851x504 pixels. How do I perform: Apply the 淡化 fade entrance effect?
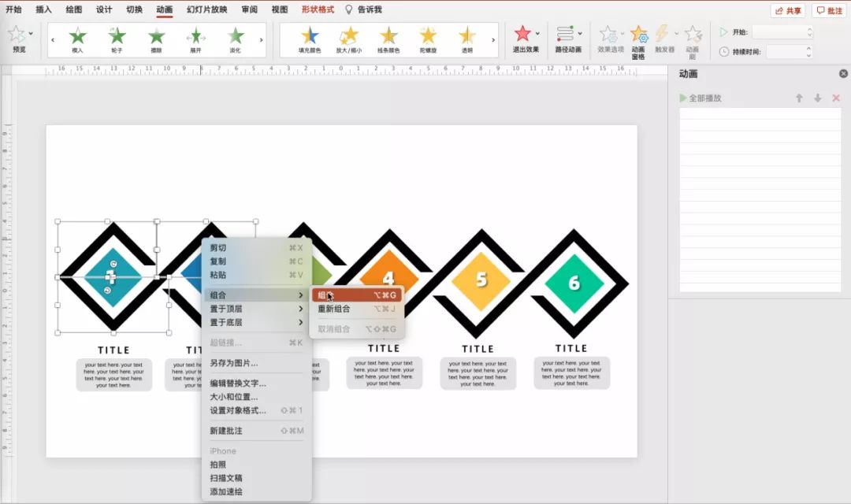point(235,39)
